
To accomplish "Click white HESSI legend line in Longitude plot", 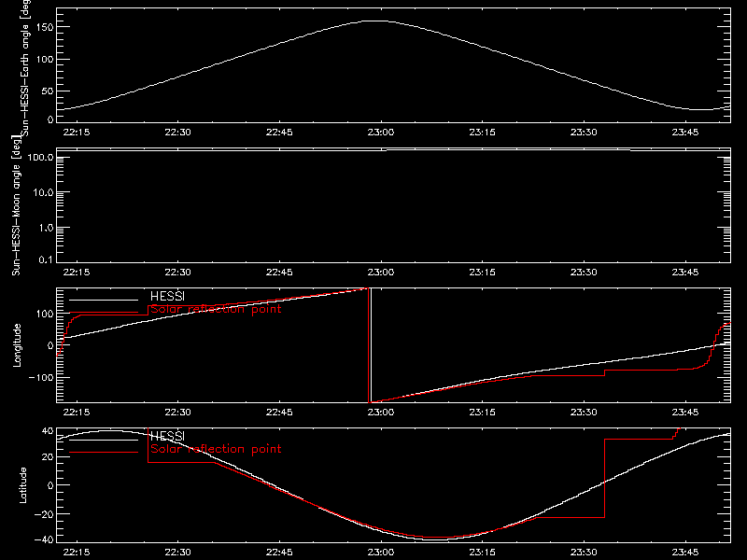I will pos(104,300).
